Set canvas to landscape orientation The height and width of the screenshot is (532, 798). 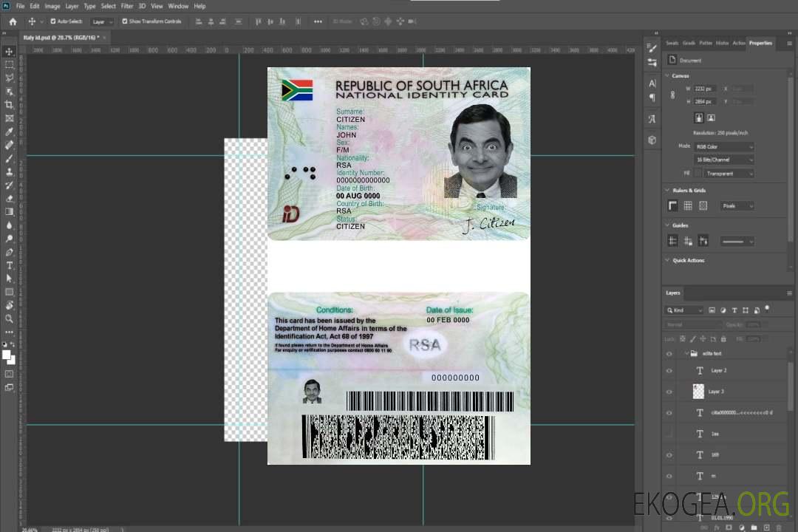click(x=711, y=117)
